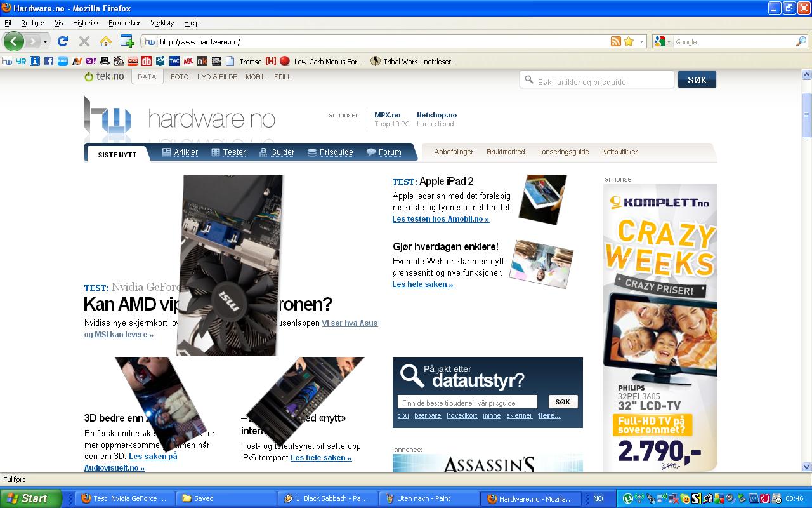Select the MOBIL section link

point(255,77)
